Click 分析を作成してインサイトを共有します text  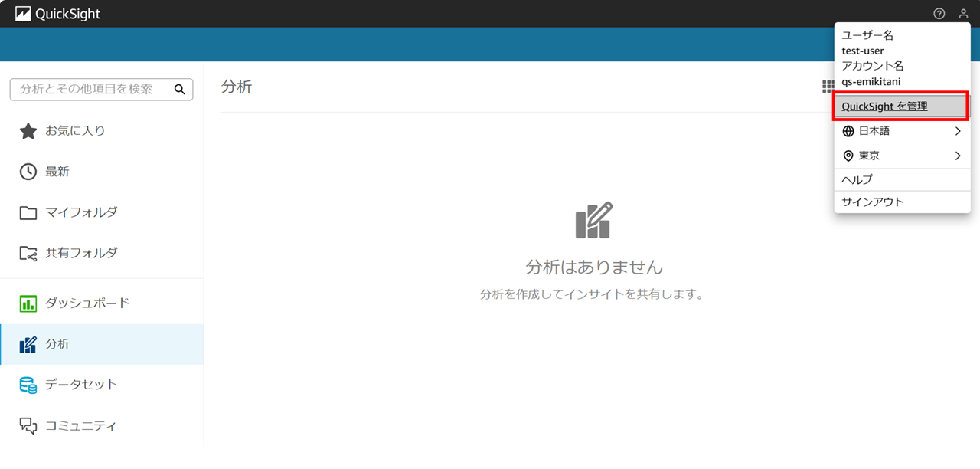coord(592,294)
